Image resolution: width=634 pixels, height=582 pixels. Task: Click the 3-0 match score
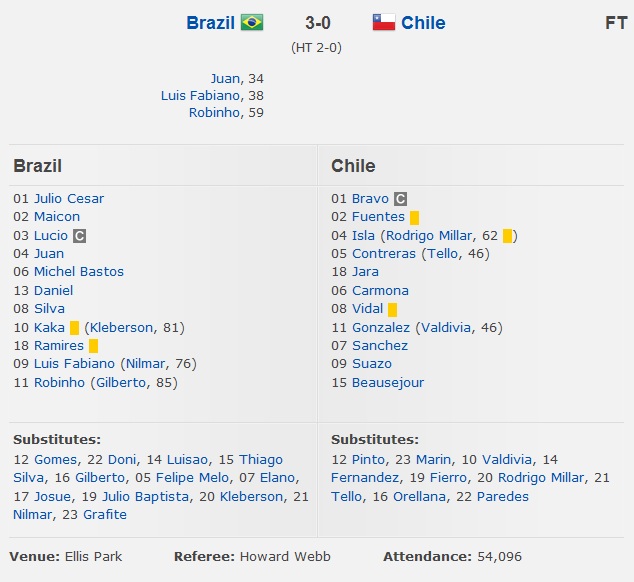click(x=318, y=22)
